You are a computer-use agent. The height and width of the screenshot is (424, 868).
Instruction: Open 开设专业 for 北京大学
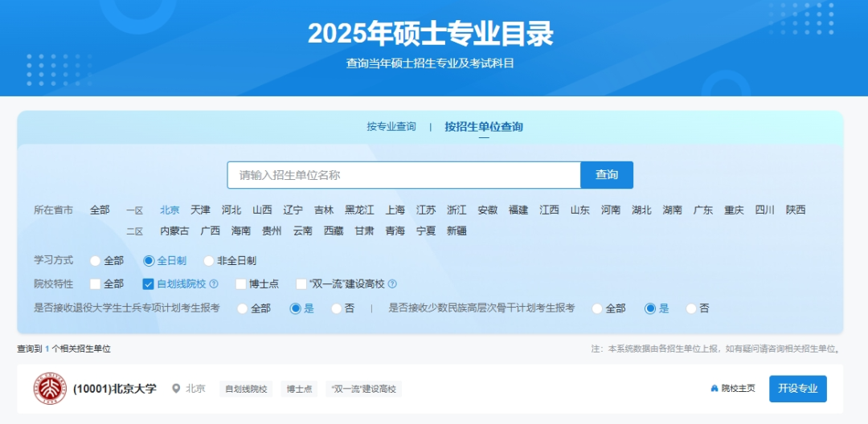pos(797,389)
